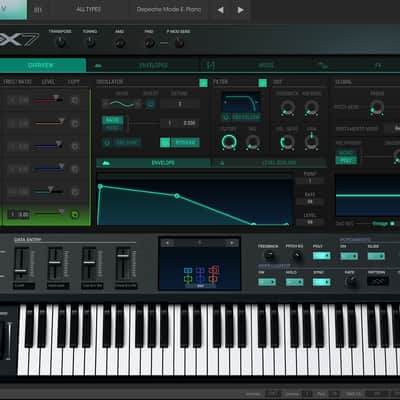Click the first Data Entry fader

click(x=22, y=264)
